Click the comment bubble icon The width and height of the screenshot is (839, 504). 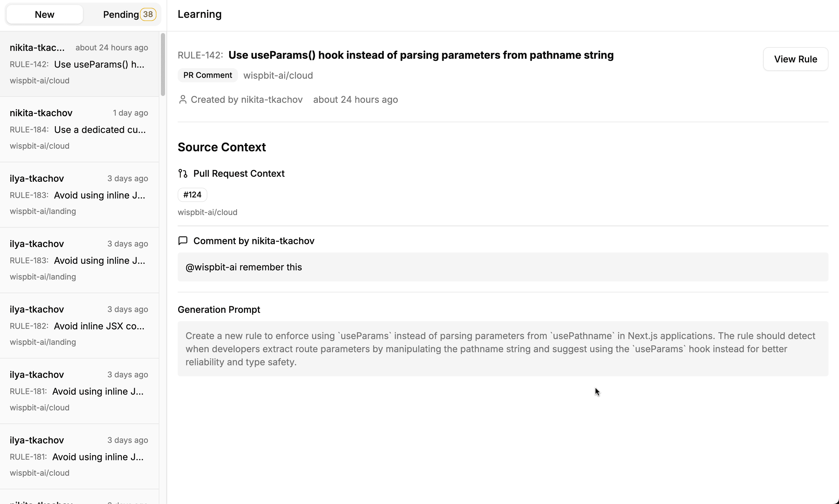(x=183, y=241)
